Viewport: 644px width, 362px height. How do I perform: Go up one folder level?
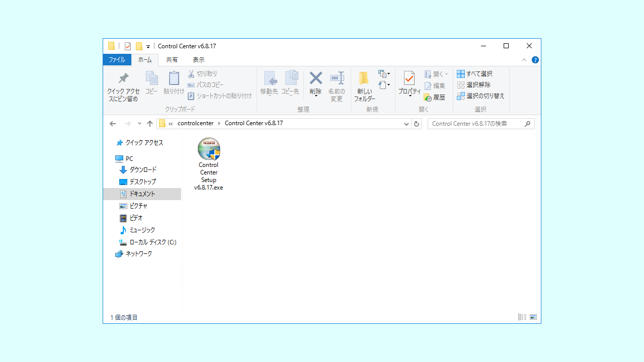click(x=150, y=124)
